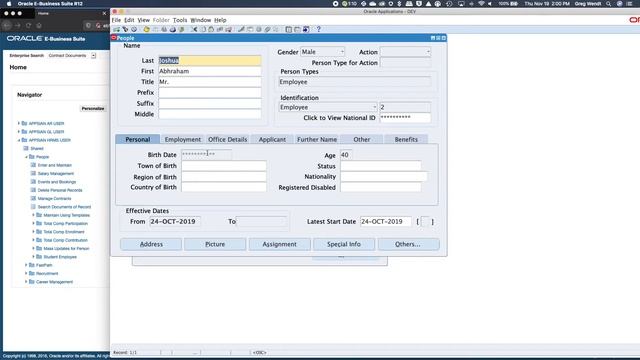Click the masked National ID field
Image resolution: width=640 pixels, height=360 pixels.
[405, 118]
